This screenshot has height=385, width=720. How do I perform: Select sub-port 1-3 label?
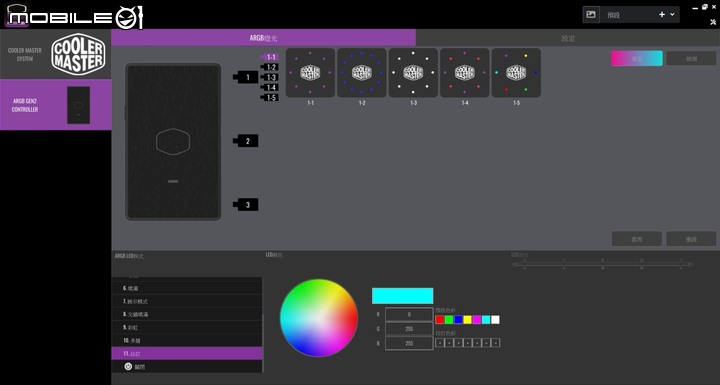270,78
